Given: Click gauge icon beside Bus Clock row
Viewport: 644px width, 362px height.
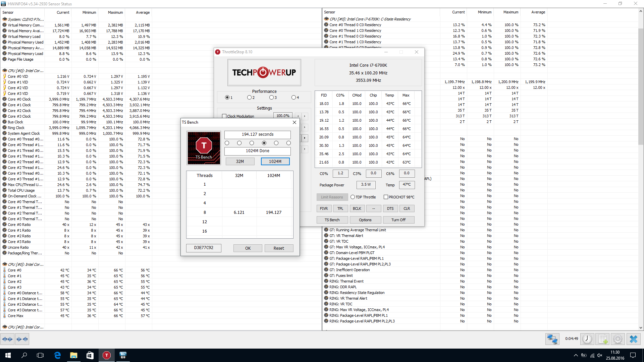Looking at the screenshot, I should tap(5, 122).
